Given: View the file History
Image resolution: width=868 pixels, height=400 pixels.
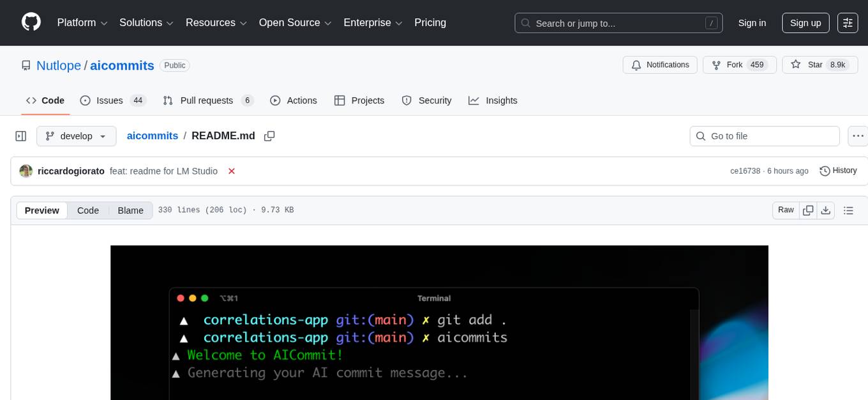Looking at the screenshot, I should click(838, 171).
